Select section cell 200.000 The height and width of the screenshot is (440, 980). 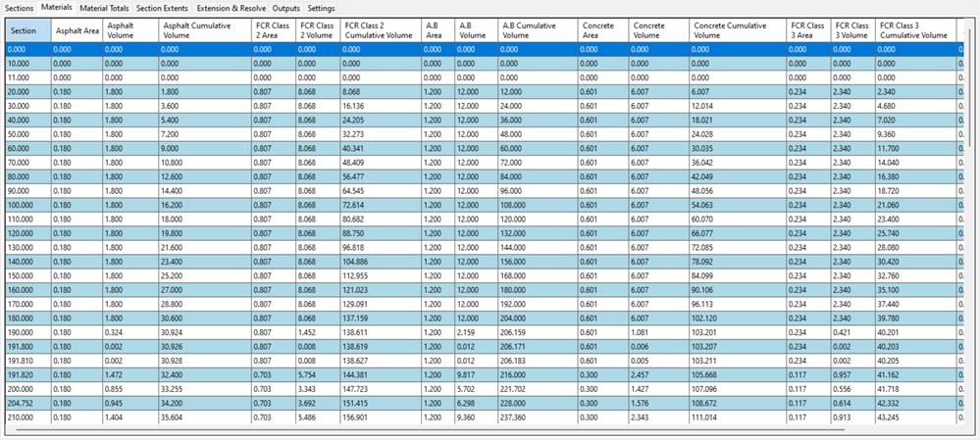pyautogui.click(x=28, y=388)
